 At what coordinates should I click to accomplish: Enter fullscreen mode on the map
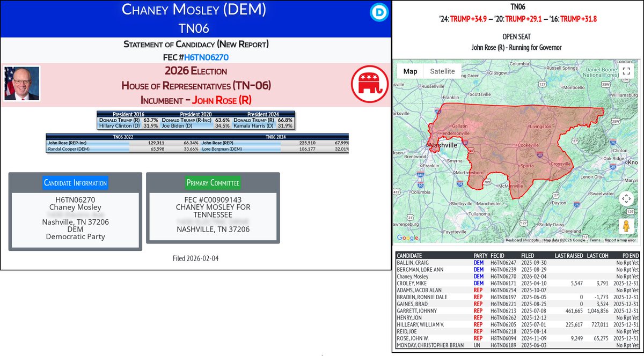coord(626,70)
